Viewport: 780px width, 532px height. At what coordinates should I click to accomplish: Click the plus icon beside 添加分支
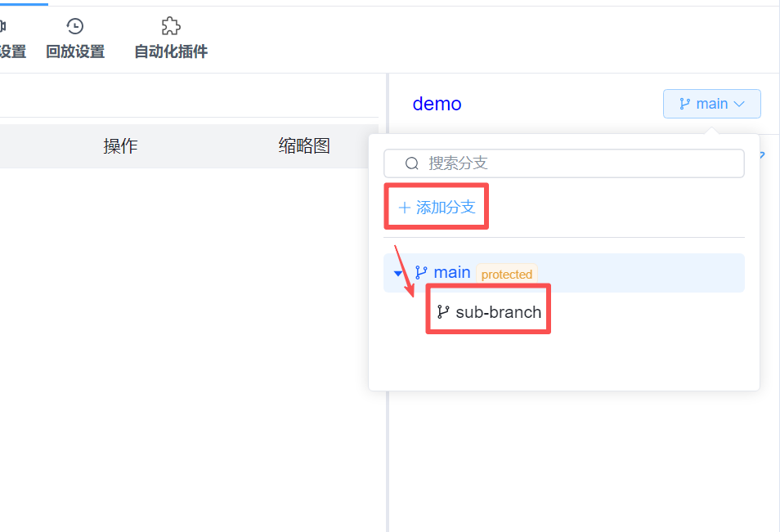coord(404,208)
